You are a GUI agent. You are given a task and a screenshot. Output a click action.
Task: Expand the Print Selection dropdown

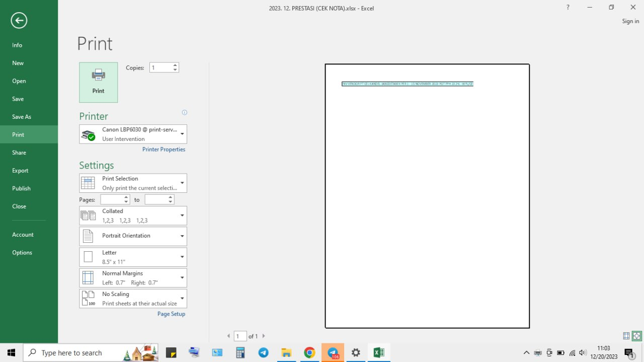click(133, 183)
